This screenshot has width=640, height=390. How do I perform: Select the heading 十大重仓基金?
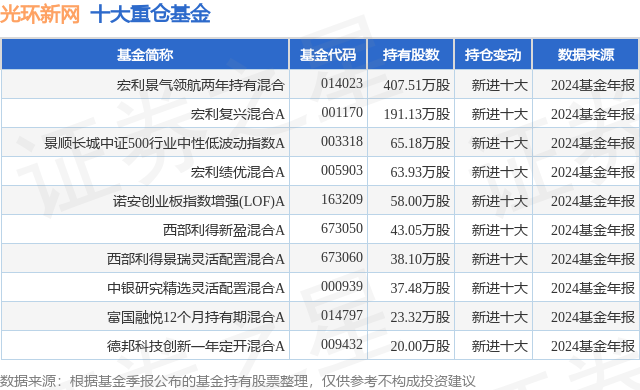click(150, 14)
